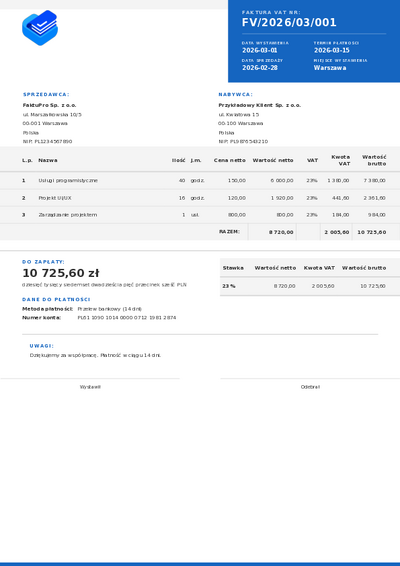Click unit 'usł.' in Zarządzanie projektem row
This screenshot has width=400, height=566.
point(195,215)
